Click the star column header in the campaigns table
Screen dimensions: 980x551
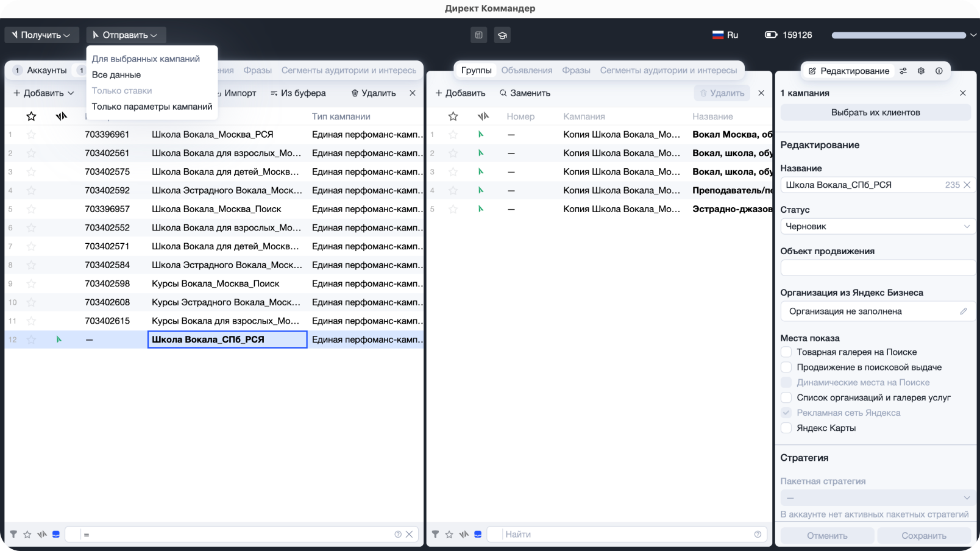pos(31,116)
